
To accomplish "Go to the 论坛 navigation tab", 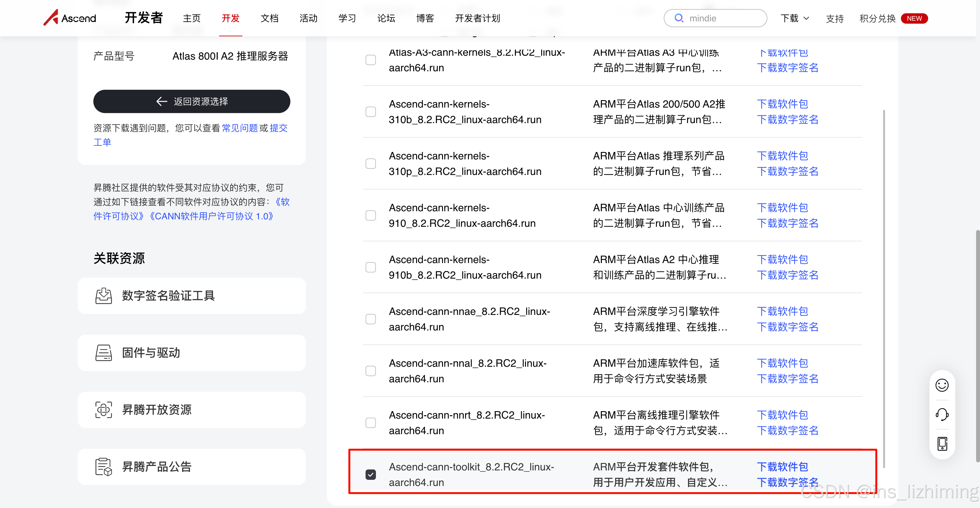I will pyautogui.click(x=386, y=18).
